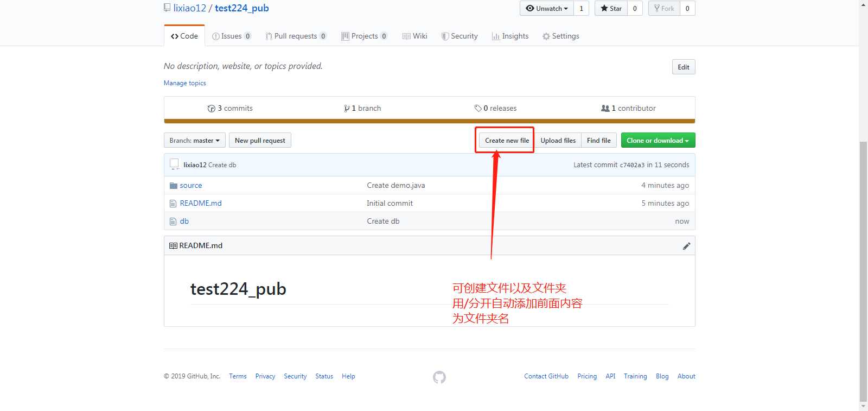Click the language color bar
Viewport: 868px width, 411px height.
click(x=429, y=121)
